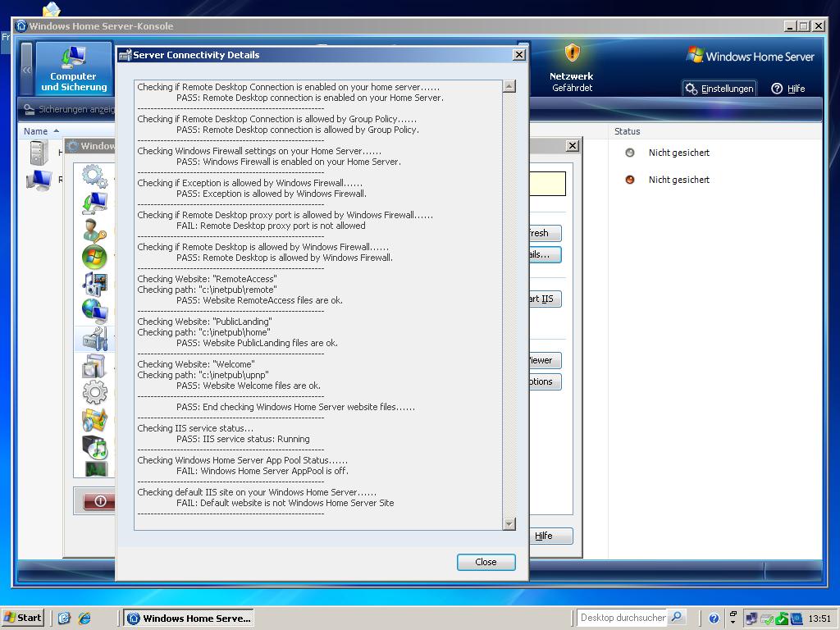This screenshot has height=630, width=840.
Task: Click the blue help icon in taskbar
Action: coord(714,619)
